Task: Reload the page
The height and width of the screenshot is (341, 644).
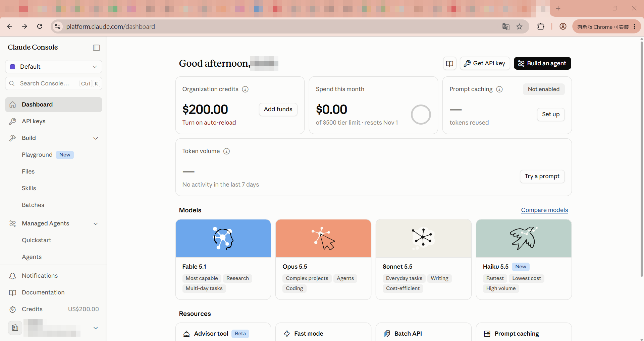Action: click(x=40, y=26)
